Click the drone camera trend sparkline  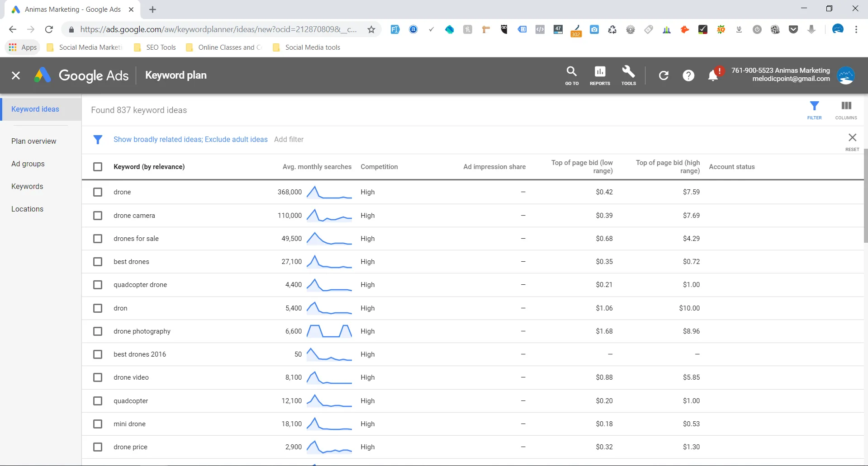pos(329,216)
